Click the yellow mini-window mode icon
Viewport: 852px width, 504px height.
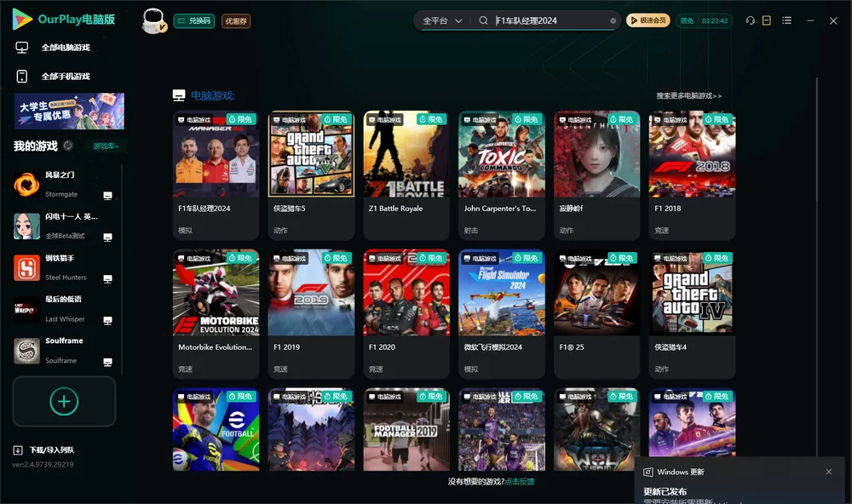click(766, 20)
